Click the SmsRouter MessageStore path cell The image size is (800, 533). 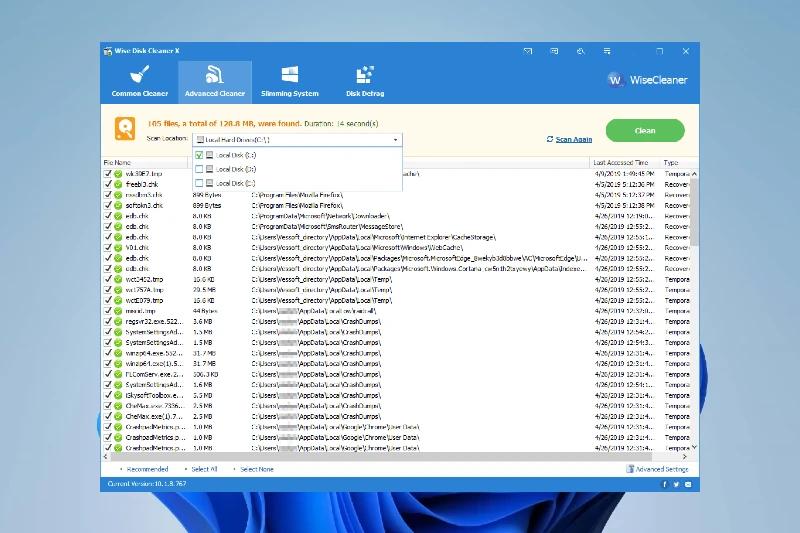pyautogui.click(x=327, y=226)
